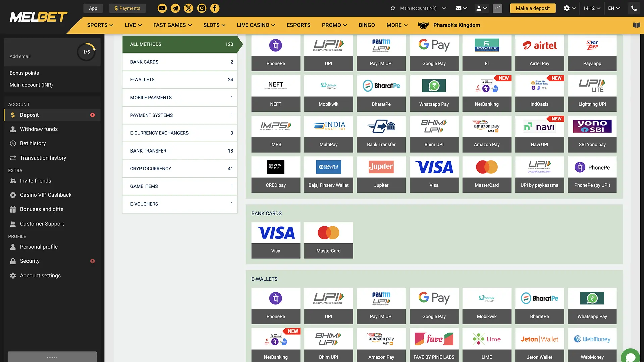Expand the settings gear dropdown
Image resolution: width=644 pixels, height=362 pixels.
(x=569, y=8)
